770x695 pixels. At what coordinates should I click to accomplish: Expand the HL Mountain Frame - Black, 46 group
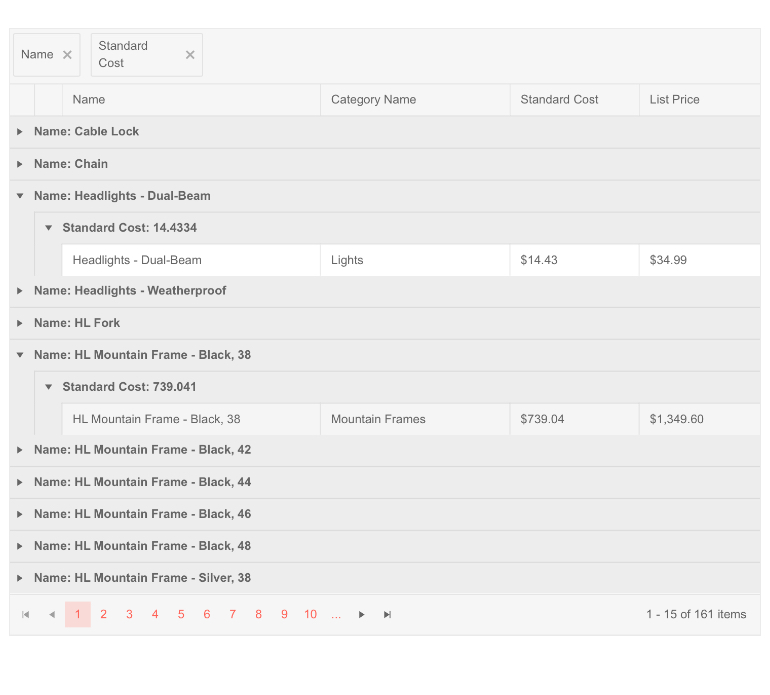tap(20, 514)
